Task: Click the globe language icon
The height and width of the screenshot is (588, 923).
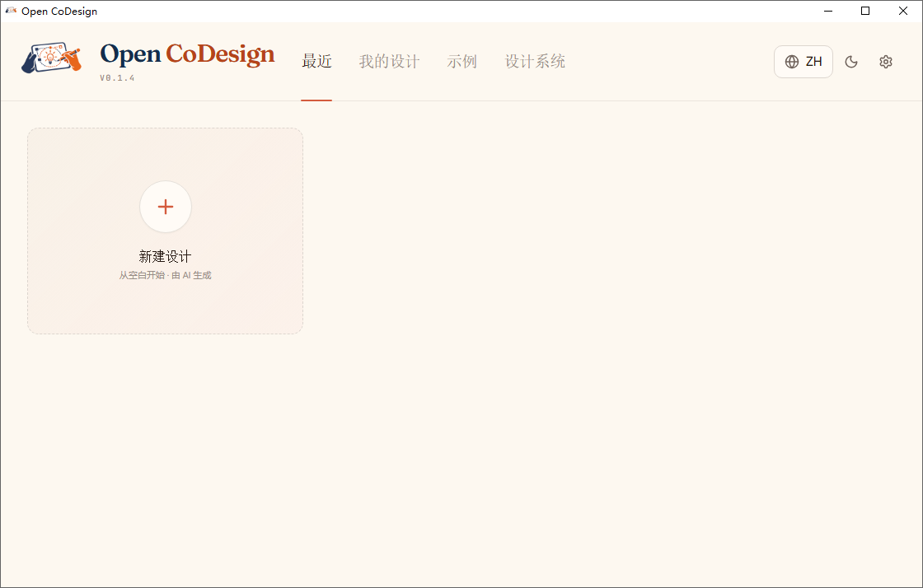Action: tap(792, 61)
